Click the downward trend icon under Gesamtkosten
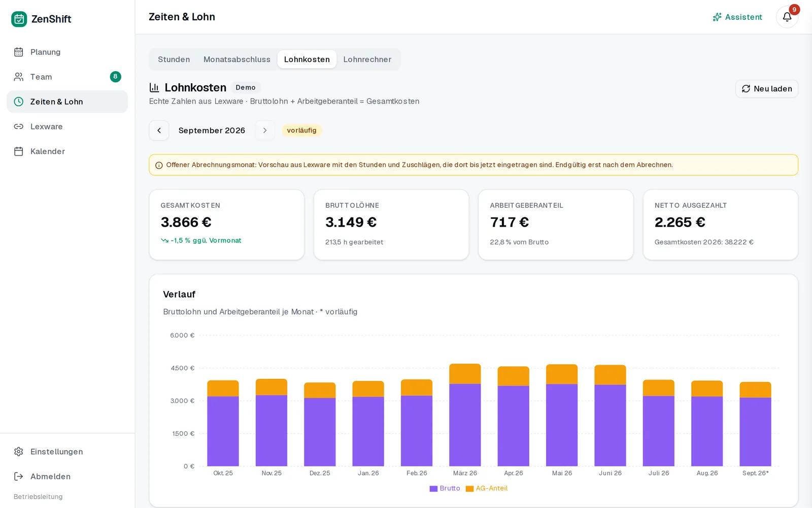The image size is (812, 508). coord(164,241)
